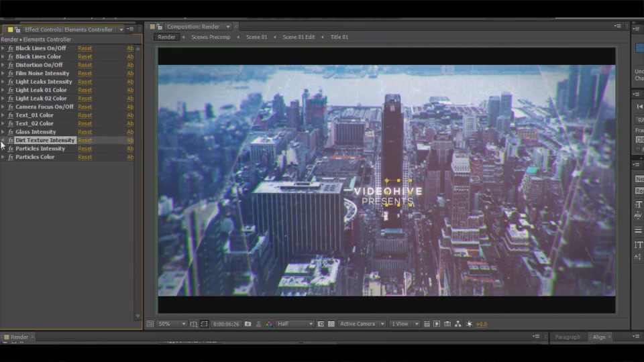This screenshot has height=362, width=644.
Task: Expand the Light Leak 01 Color effect
Action: click(x=3, y=90)
